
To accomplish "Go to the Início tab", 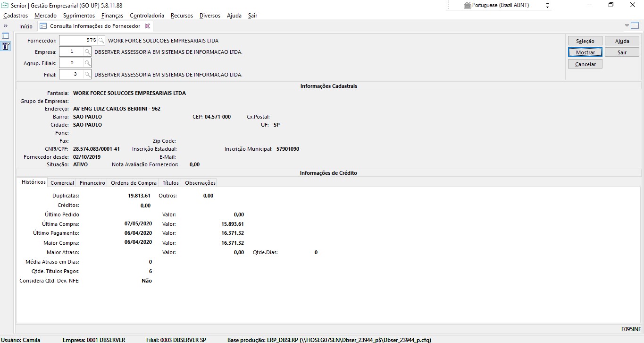I will coord(26,26).
